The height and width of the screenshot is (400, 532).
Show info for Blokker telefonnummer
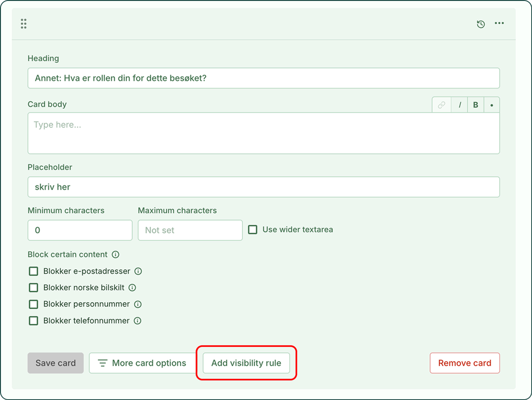click(138, 321)
